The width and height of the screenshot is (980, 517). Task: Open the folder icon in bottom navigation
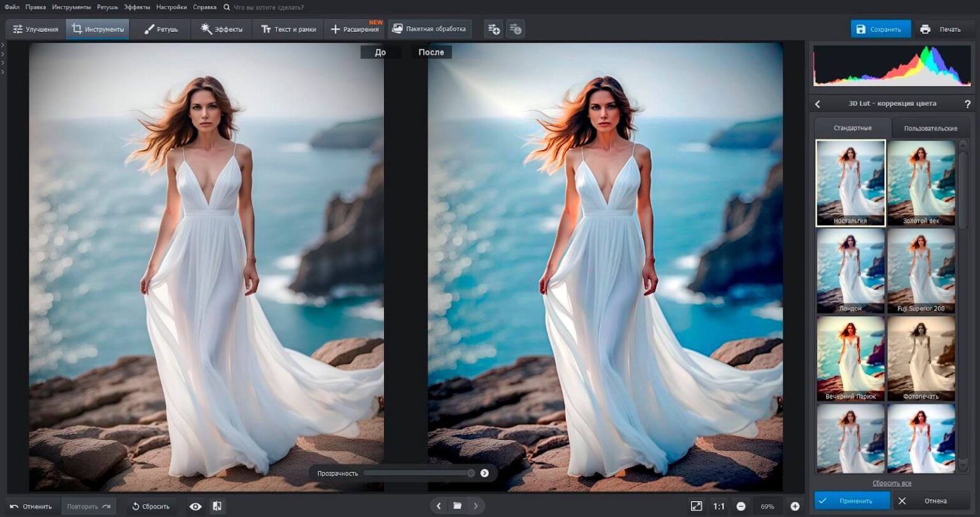pyautogui.click(x=457, y=506)
